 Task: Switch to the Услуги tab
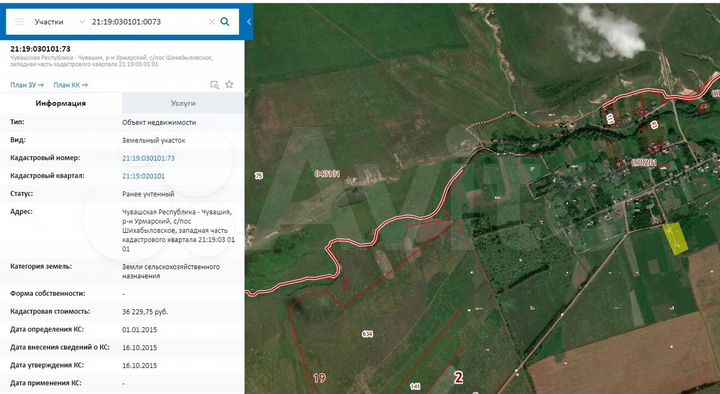pos(183,103)
